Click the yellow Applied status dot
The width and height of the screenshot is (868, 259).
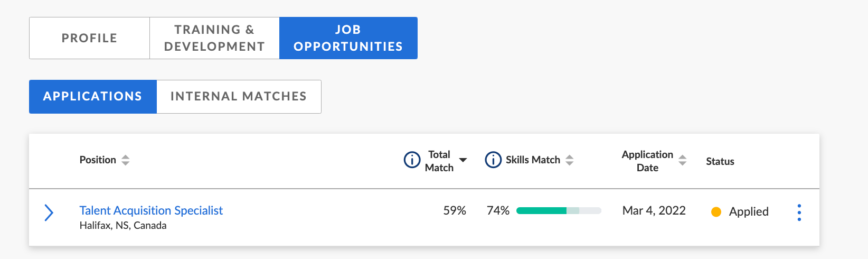tap(716, 212)
